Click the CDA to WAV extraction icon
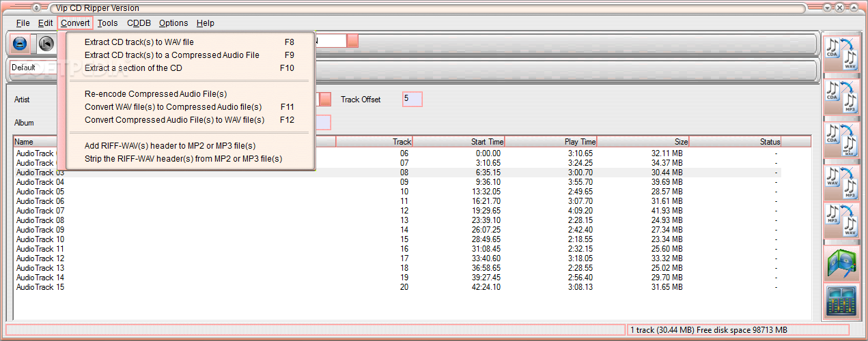 point(841,54)
